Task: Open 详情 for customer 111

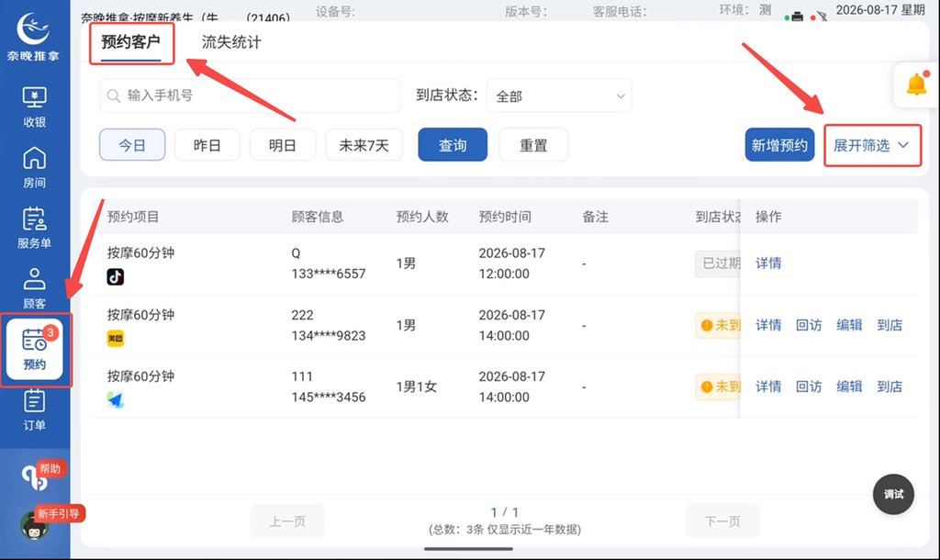Action: [768, 386]
